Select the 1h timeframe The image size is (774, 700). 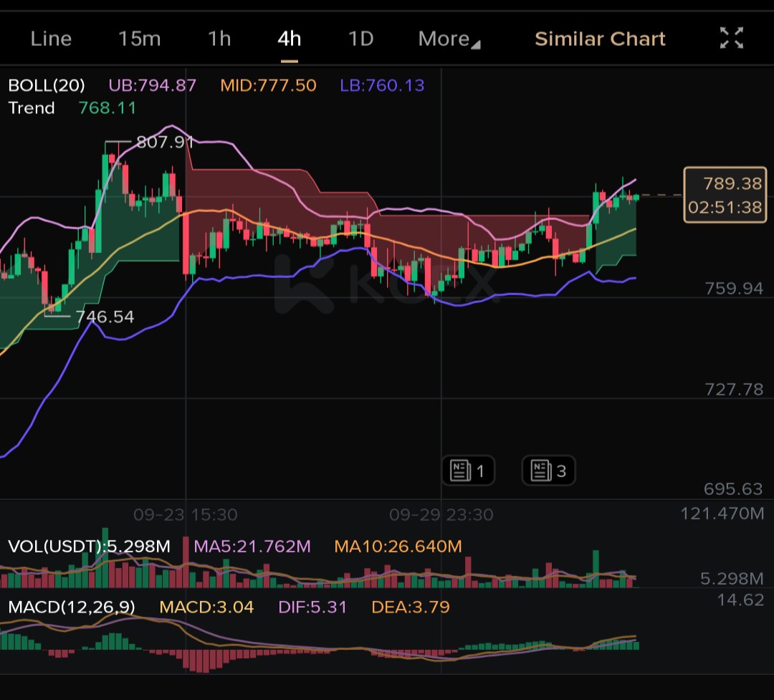tap(219, 39)
